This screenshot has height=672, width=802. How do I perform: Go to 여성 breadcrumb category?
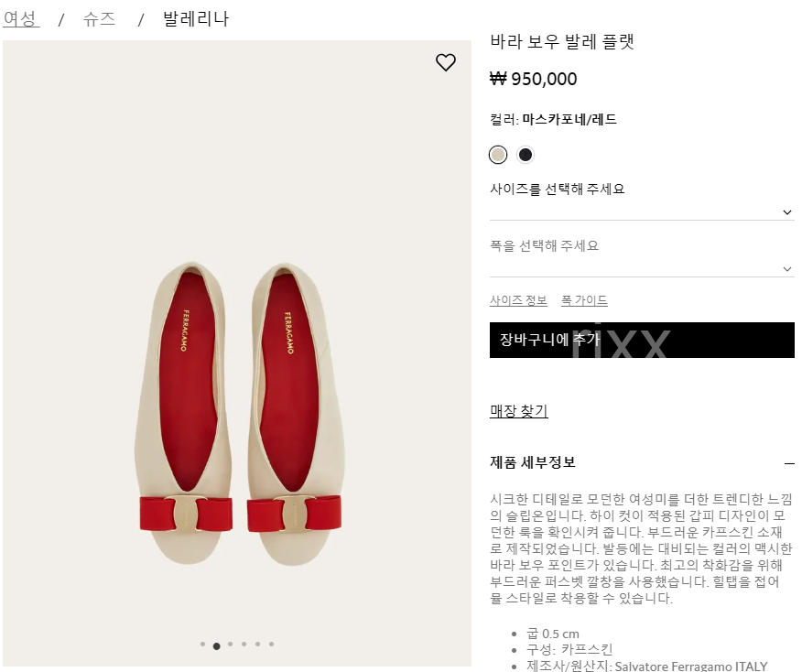20,19
